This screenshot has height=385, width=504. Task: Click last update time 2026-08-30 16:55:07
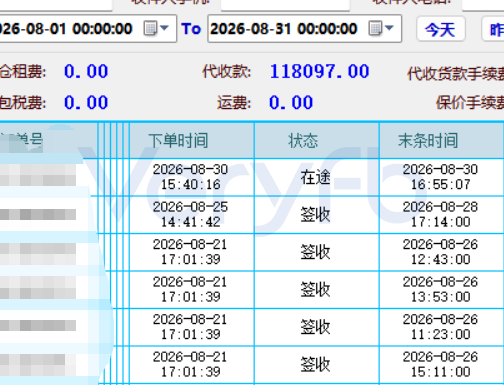pyautogui.click(x=440, y=177)
